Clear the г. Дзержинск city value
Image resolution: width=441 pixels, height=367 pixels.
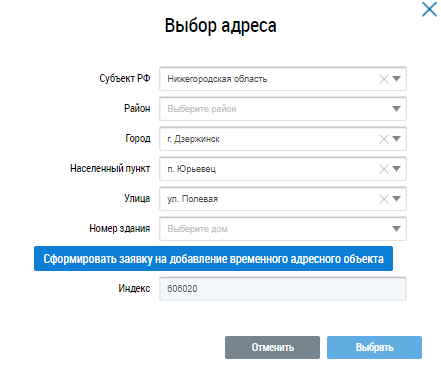pos(384,139)
